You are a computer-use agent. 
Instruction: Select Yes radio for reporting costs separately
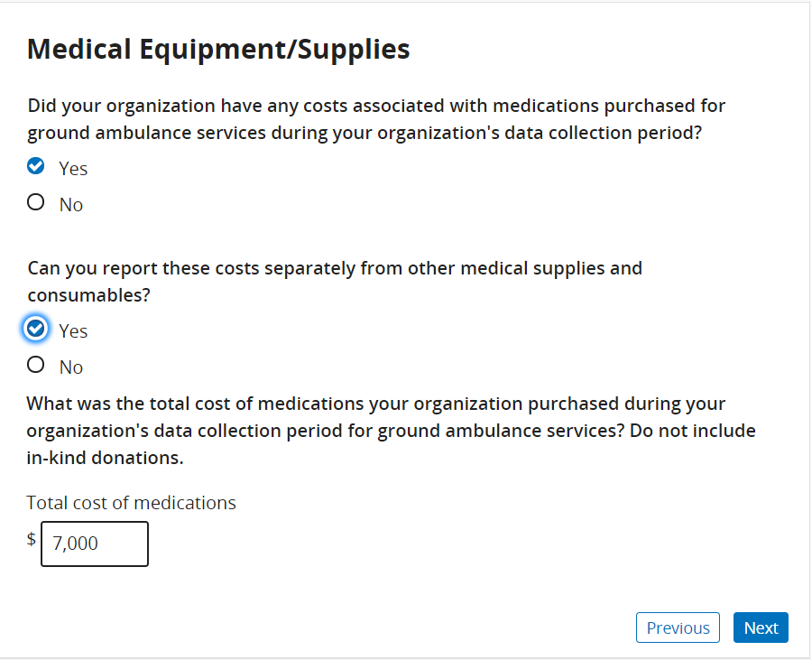[x=36, y=330]
